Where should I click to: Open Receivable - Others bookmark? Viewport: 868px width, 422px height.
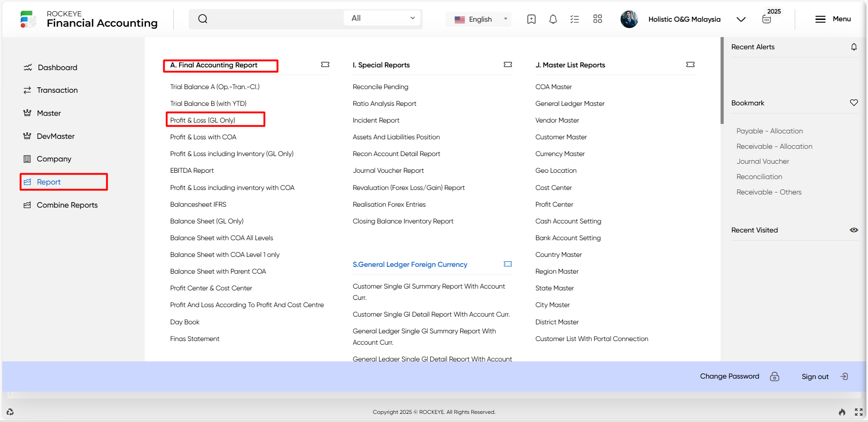(769, 192)
